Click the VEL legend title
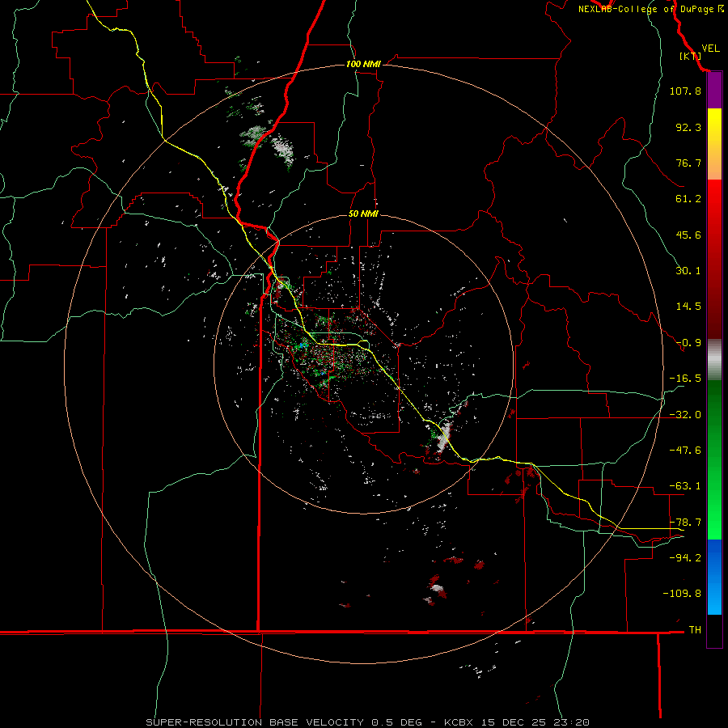Screen dimensions: 728x728 710,49
